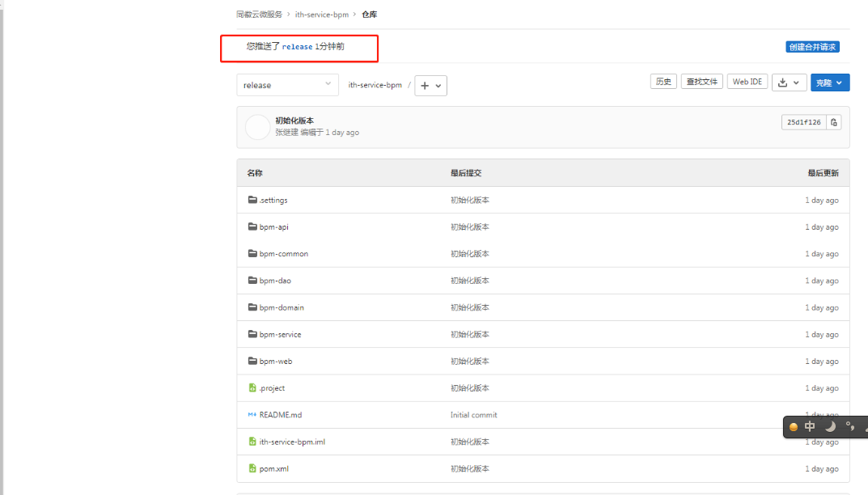The height and width of the screenshot is (495, 868).
Task: Click the .settings folder icon
Action: 252,200
